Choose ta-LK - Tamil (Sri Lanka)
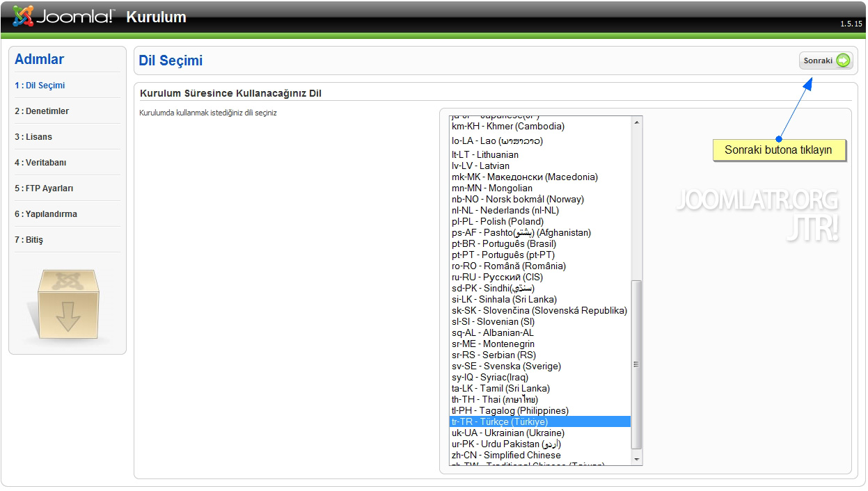868x491 pixels. point(540,388)
